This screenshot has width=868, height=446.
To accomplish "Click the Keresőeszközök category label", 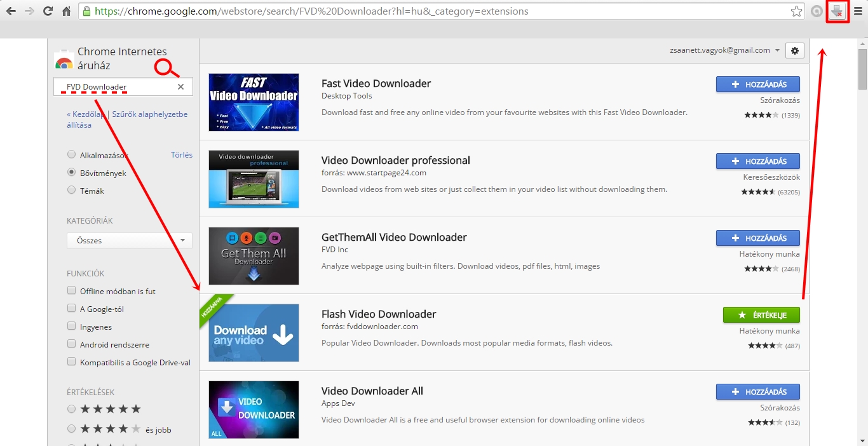I will tap(771, 177).
